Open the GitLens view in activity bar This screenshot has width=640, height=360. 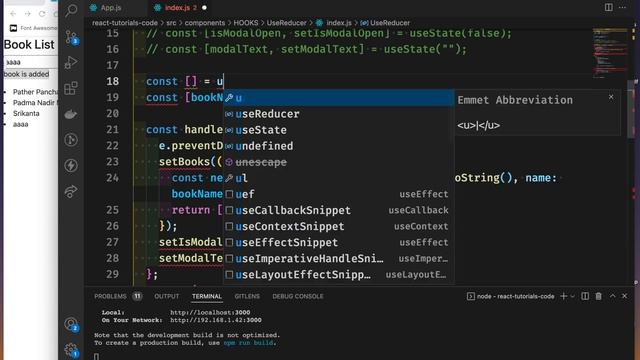tap(71, 140)
